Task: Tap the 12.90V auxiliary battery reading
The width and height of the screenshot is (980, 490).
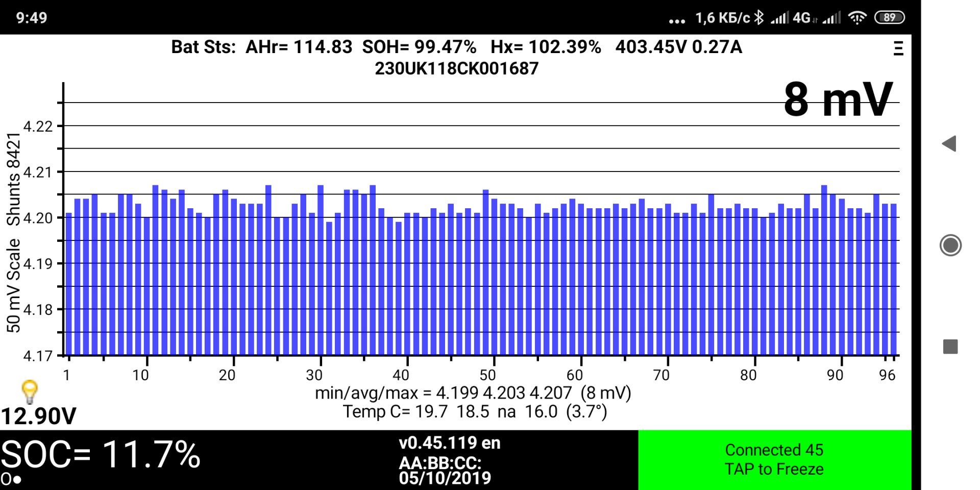Action: click(39, 416)
